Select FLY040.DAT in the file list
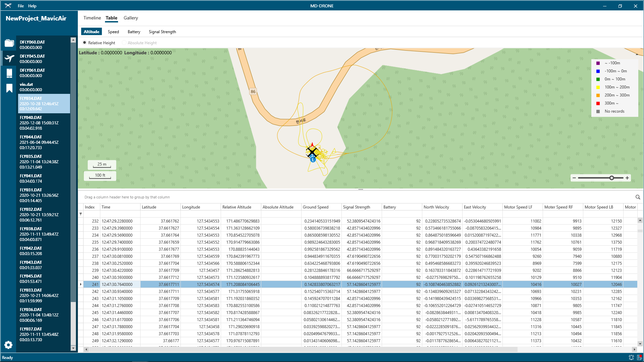This screenshot has width=644, height=362. (44, 123)
